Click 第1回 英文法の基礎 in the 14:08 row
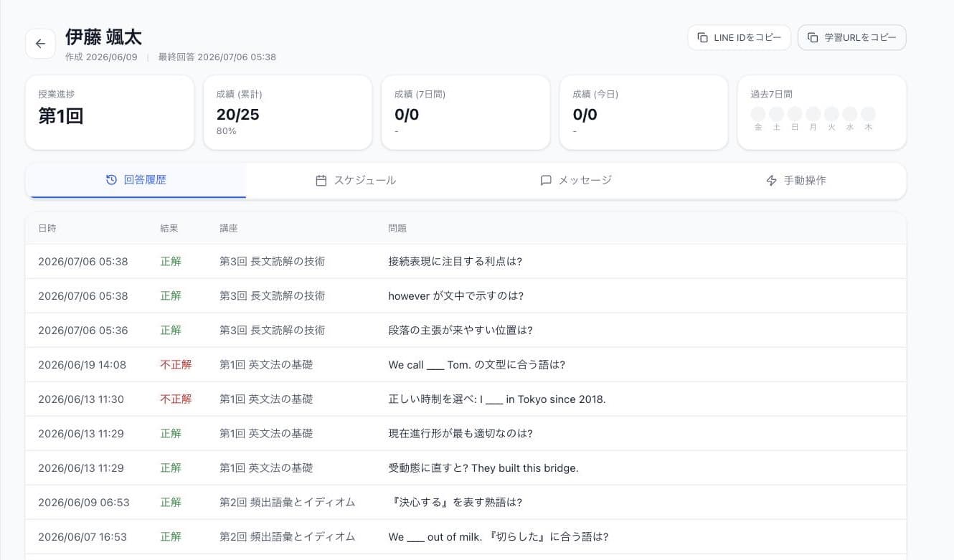954x560 pixels. (x=266, y=365)
